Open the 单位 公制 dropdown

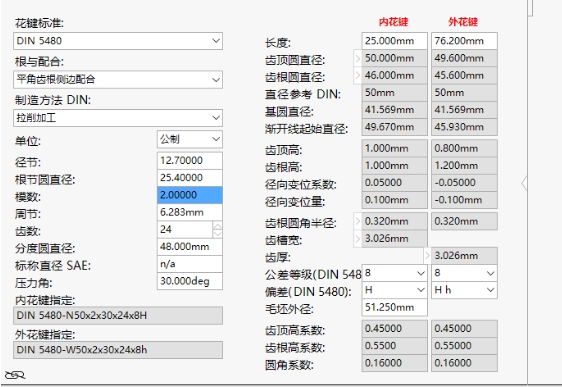click(190, 139)
